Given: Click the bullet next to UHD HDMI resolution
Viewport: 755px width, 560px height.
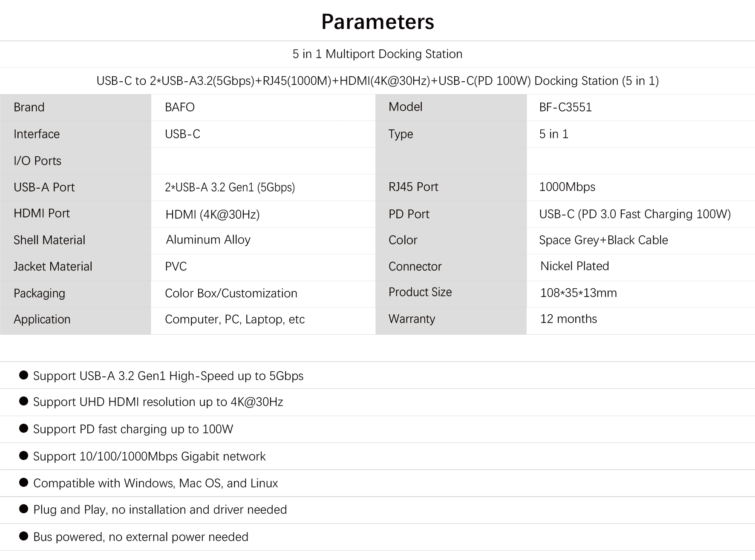Looking at the screenshot, I should pyautogui.click(x=24, y=402).
